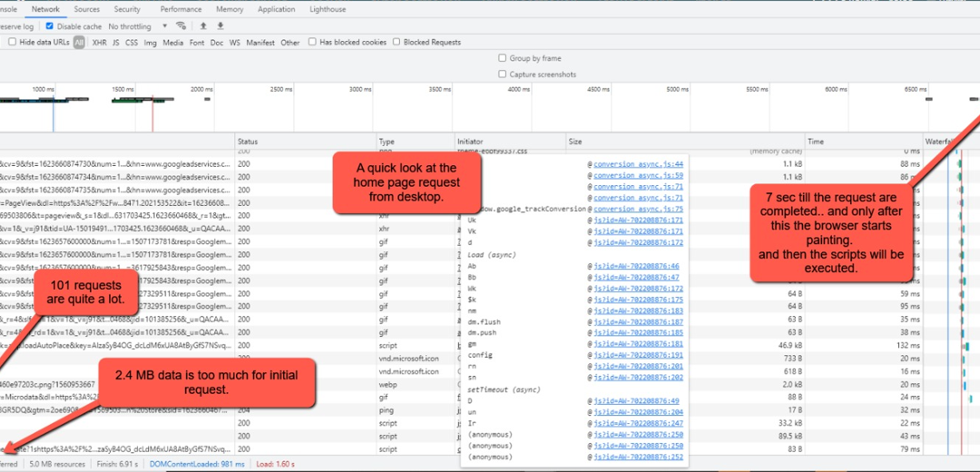This screenshot has height=472, width=980.
Task: Enable the Hide data URLs checkbox
Action: [x=12, y=42]
